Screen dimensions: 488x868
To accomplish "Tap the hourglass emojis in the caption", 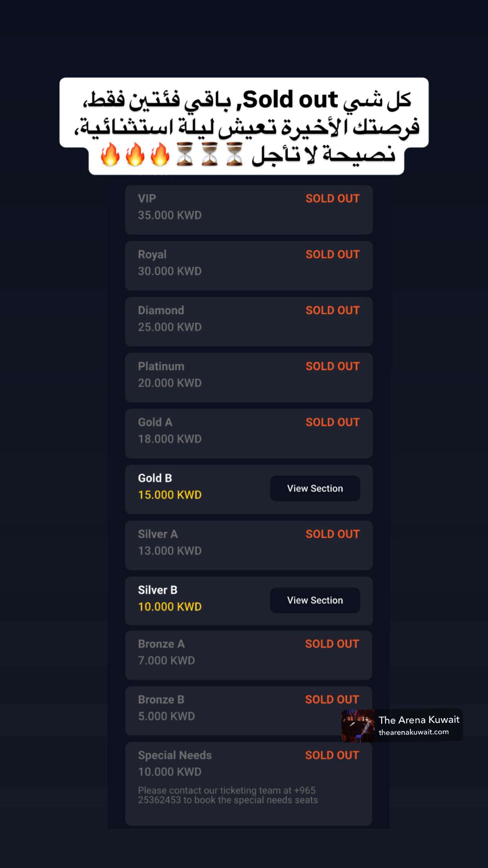I will 209,154.
